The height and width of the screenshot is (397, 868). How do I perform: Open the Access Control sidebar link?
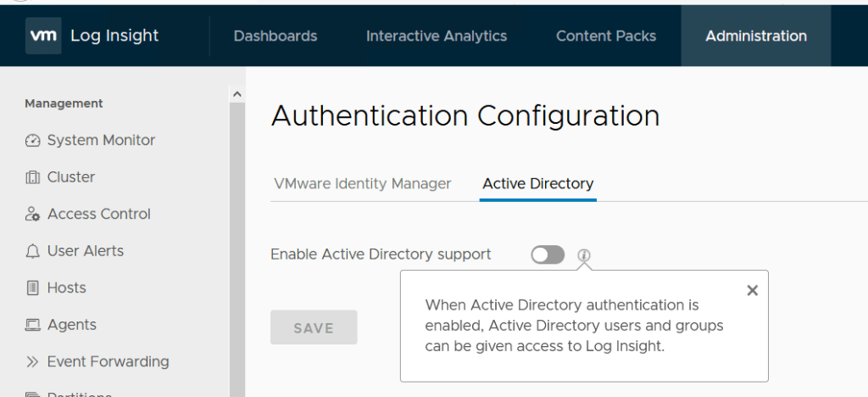pos(99,215)
